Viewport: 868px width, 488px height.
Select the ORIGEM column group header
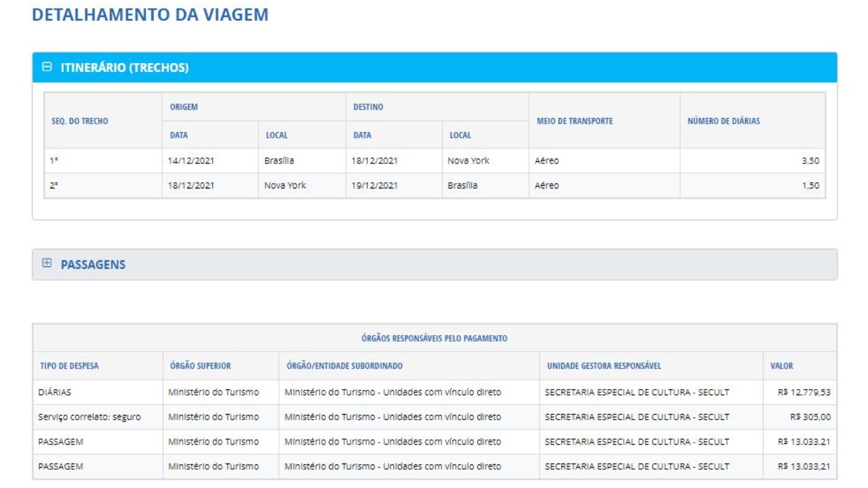click(x=184, y=107)
